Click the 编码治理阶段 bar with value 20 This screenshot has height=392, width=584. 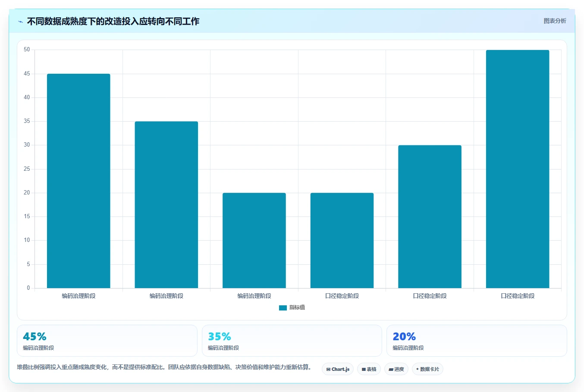click(x=254, y=240)
